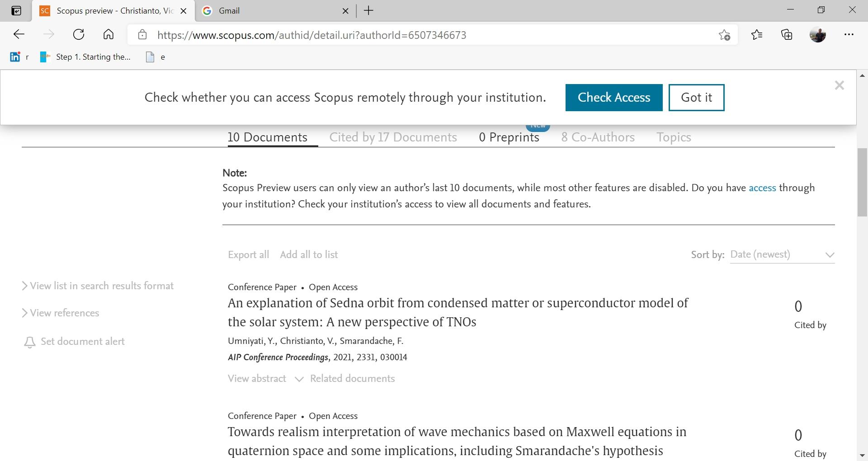The image size is (868, 461).
Task: Click the page vertical scrollbar thumb
Action: click(x=862, y=182)
